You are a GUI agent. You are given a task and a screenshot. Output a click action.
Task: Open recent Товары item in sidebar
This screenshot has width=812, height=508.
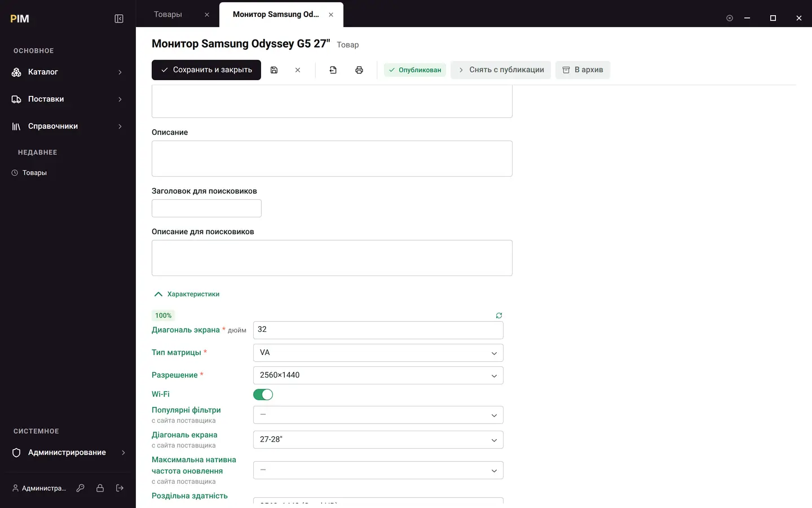(x=34, y=173)
